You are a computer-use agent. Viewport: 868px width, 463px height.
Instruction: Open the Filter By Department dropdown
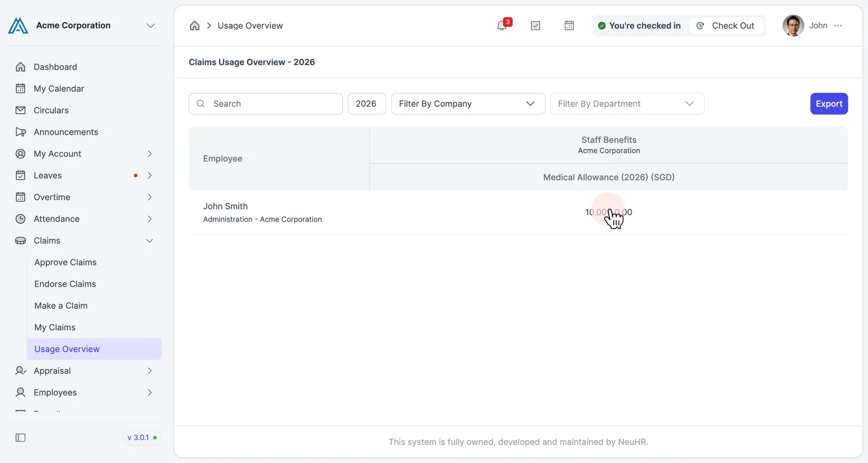click(627, 104)
